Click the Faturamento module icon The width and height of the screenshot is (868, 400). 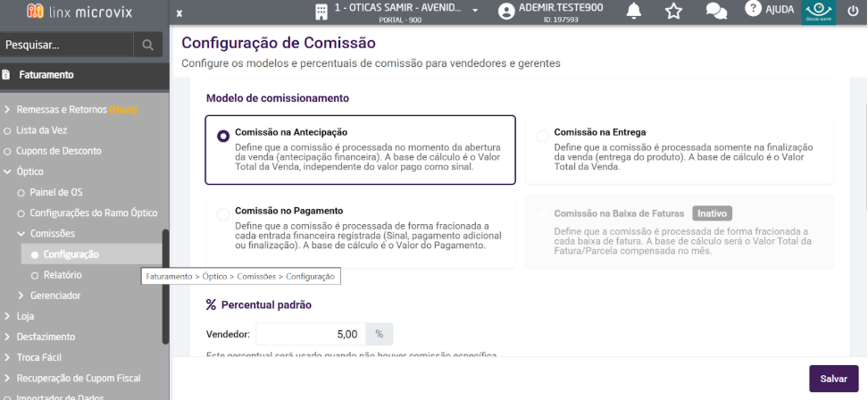[x=6, y=74]
